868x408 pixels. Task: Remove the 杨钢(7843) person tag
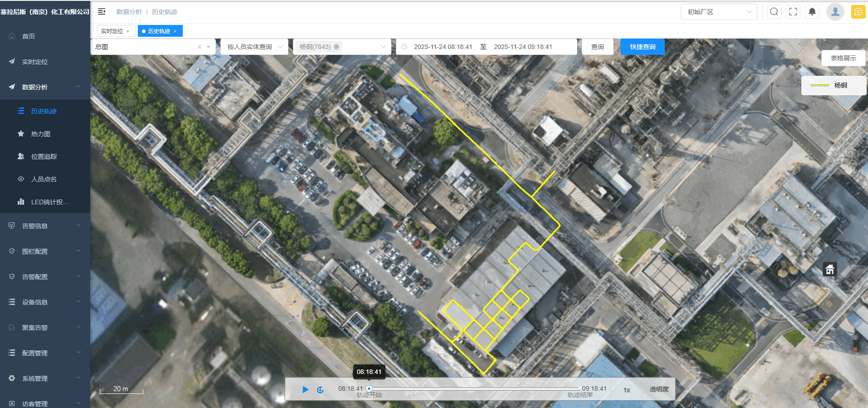click(336, 47)
